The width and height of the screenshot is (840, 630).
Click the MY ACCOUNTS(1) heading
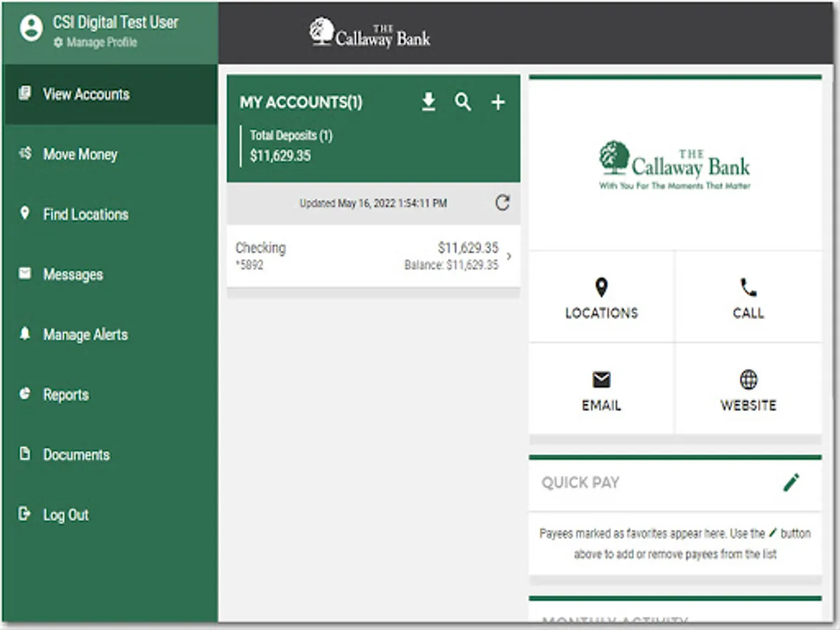coord(301,103)
